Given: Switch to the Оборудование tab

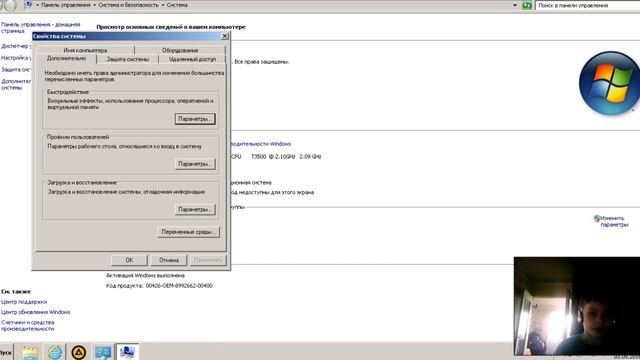Looking at the screenshot, I should (180, 50).
